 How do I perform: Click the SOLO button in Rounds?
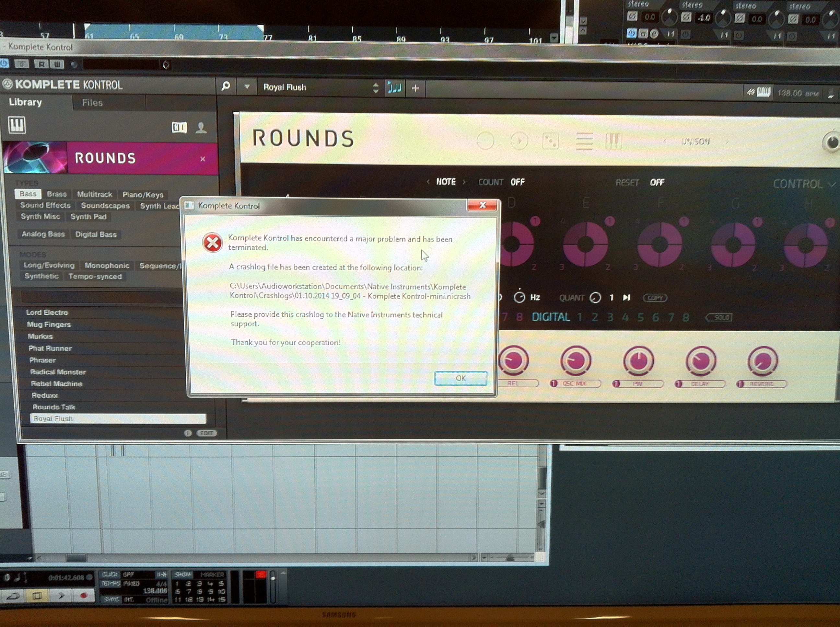[x=718, y=317]
